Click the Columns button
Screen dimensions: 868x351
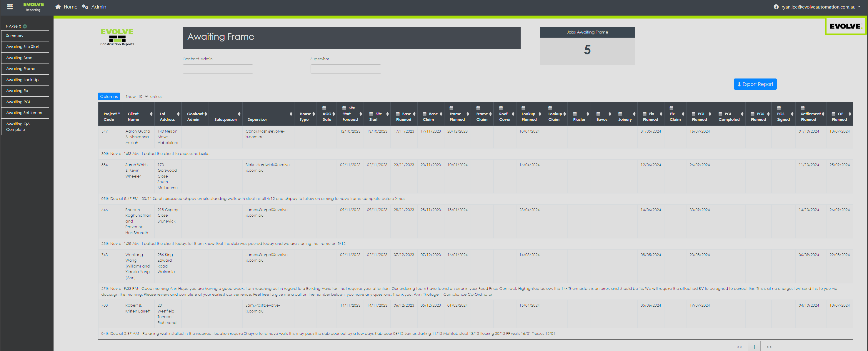(109, 97)
